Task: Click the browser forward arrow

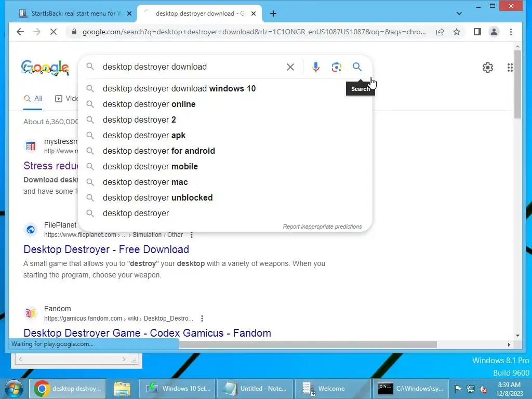Action: pos(37,32)
